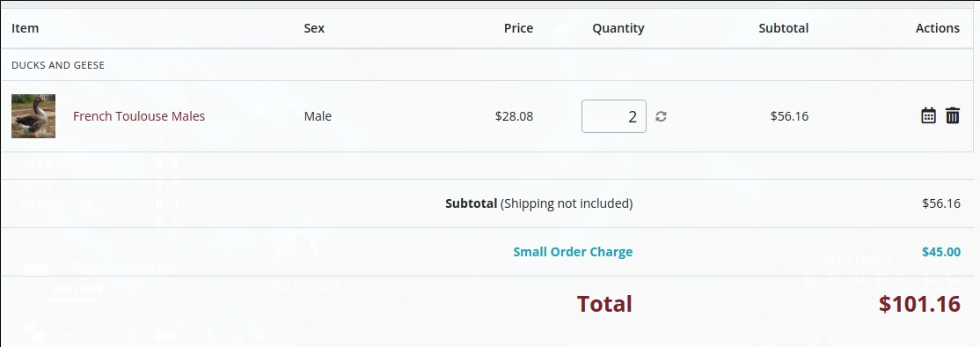Click the Item column header
Viewport: 980px width, 347px height.
[25, 28]
